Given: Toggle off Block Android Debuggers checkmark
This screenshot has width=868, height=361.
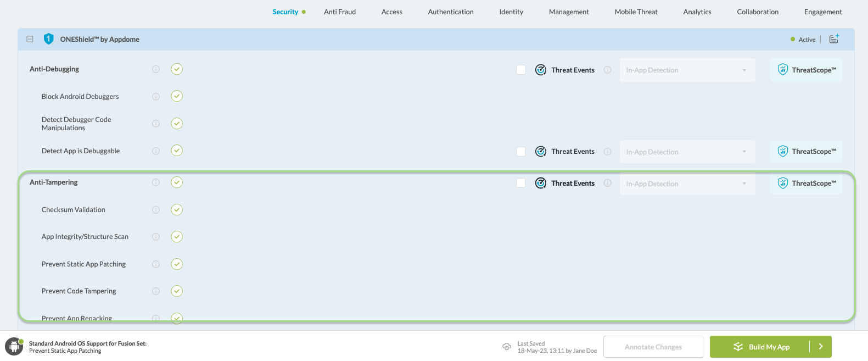Looking at the screenshot, I should [177, 96].
